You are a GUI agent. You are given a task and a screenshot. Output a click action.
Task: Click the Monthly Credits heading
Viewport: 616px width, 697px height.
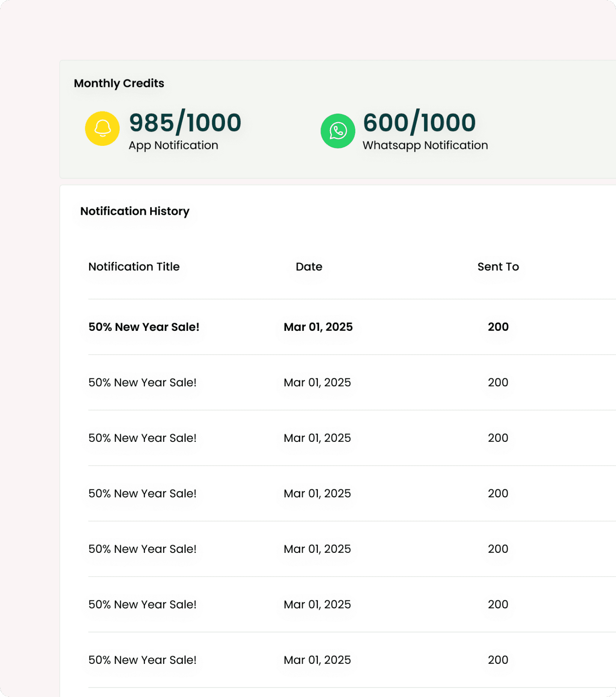pyautogui.click(x=119, y=83)
